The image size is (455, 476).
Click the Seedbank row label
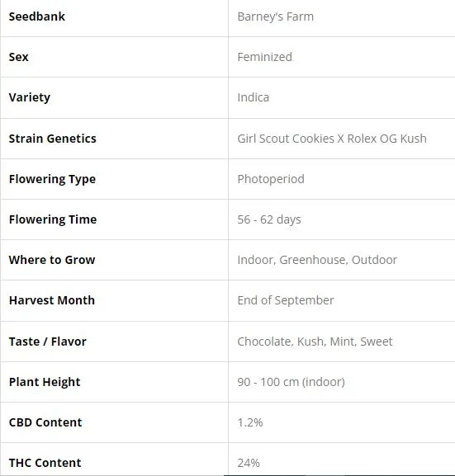pos(37,16)
